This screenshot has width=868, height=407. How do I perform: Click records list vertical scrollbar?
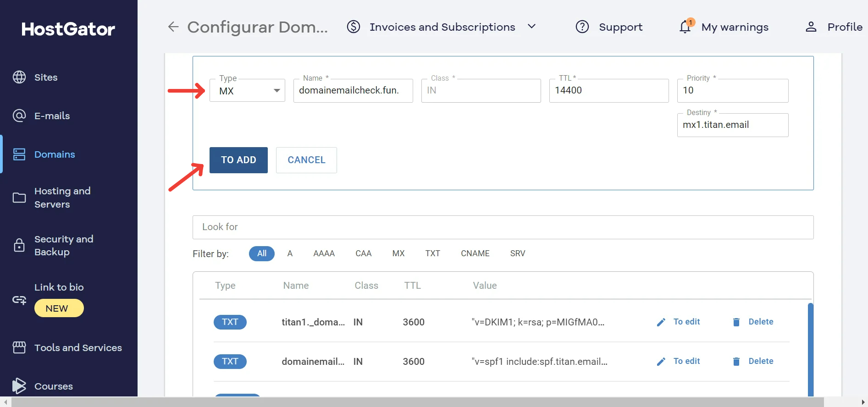coord(810,349)
